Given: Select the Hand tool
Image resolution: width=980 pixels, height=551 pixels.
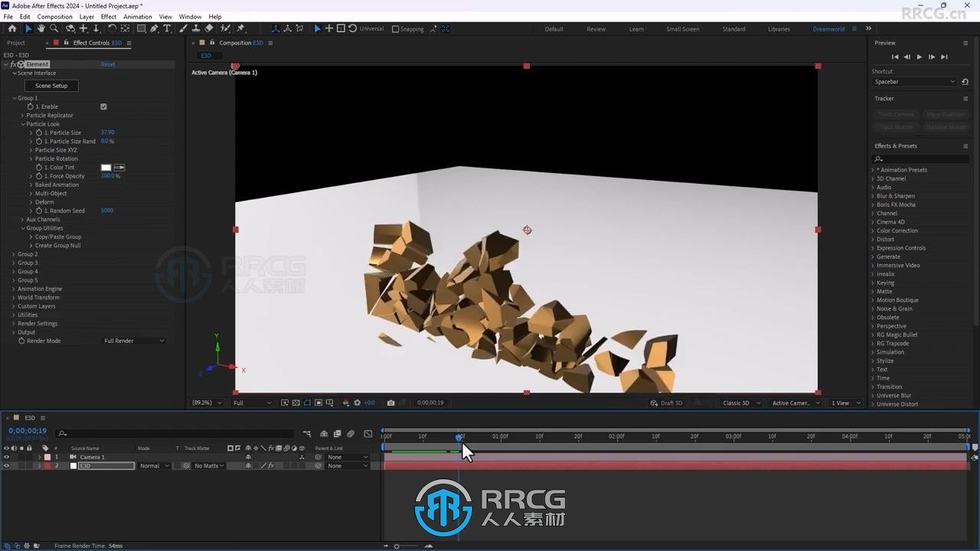Looking at the screenshot, I should tap(41, 28).
